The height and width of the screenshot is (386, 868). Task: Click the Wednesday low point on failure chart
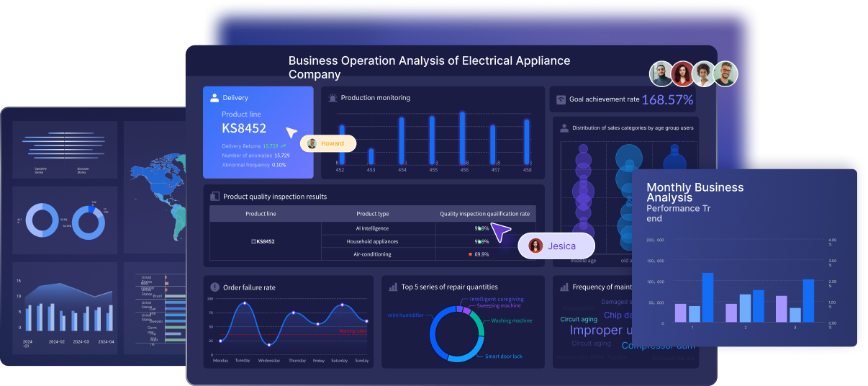click(x=269, y=346)
